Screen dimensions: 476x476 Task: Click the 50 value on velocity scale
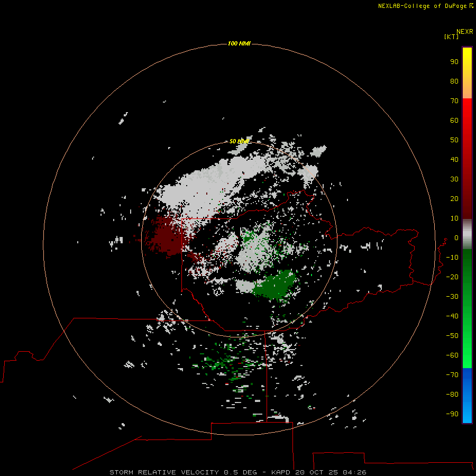pyautogui.click(x=454, y=140)
